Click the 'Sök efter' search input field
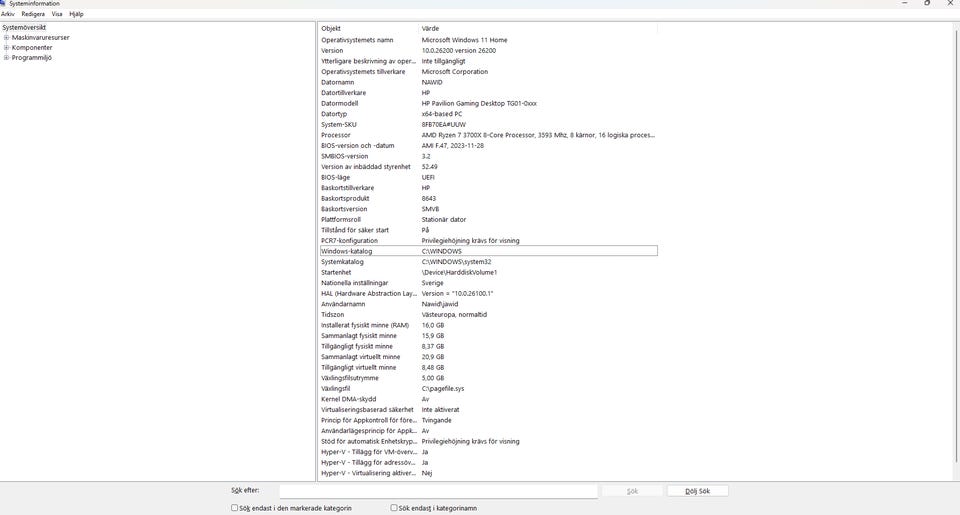Image resolution: width=960 pixels, height=515 pixels. coord(438,491)
